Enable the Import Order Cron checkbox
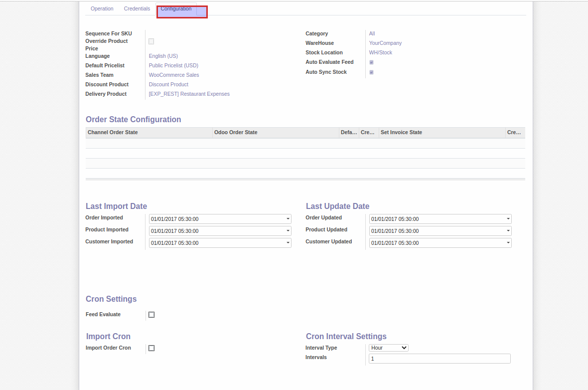The image size is (588, 390). coord(151,348)
